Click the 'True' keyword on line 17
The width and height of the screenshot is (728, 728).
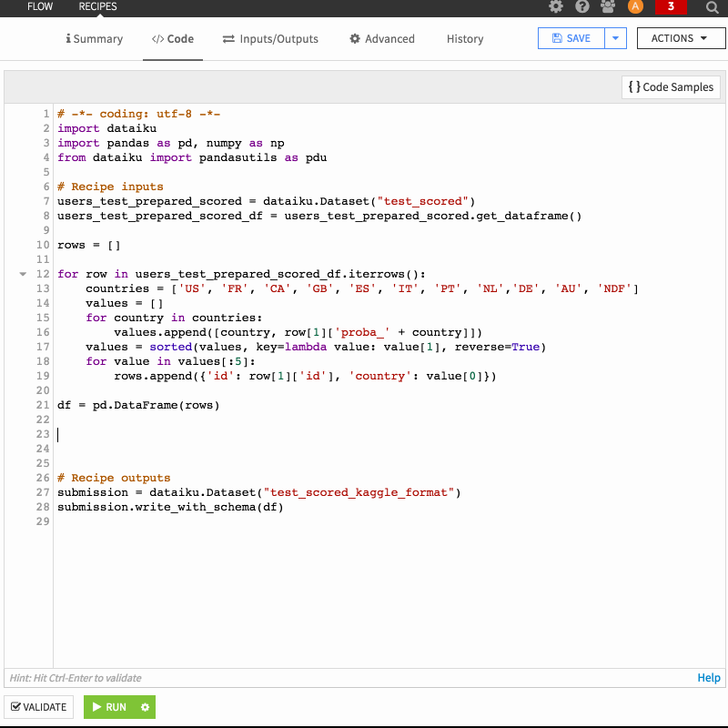coord(525,347)
